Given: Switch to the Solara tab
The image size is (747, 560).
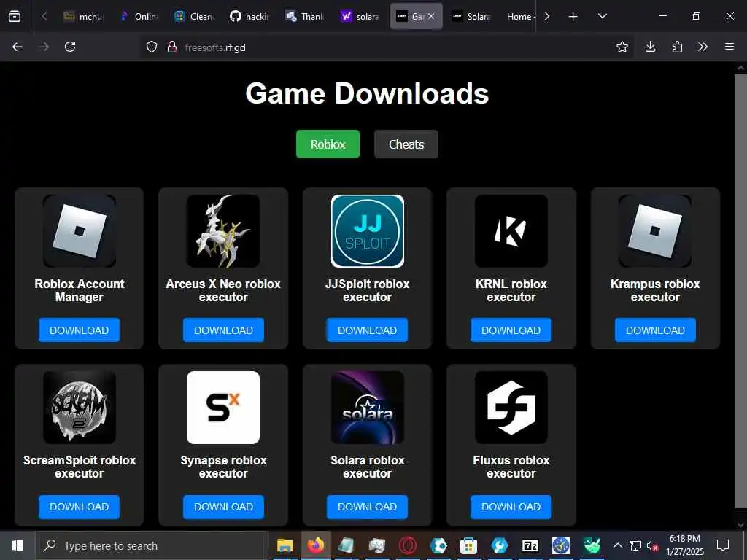Looking at the screenshot, I should [x=471, y=16].
